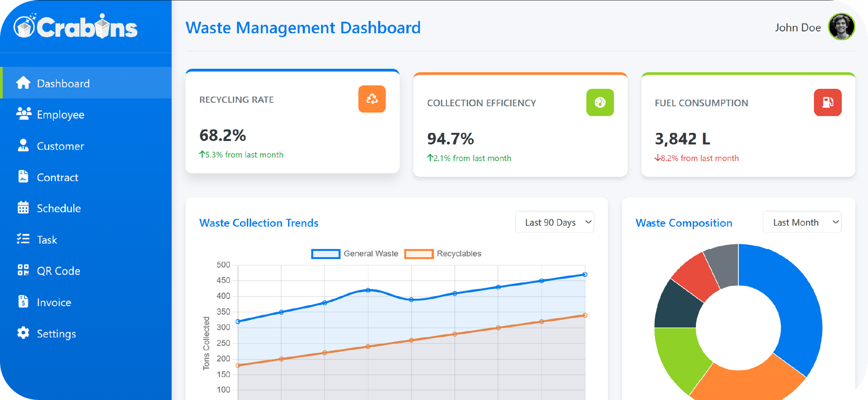The image size is (868, 400).
Task: Click the Schedule calendar icon in sidebar
Action: pos(23,208)
